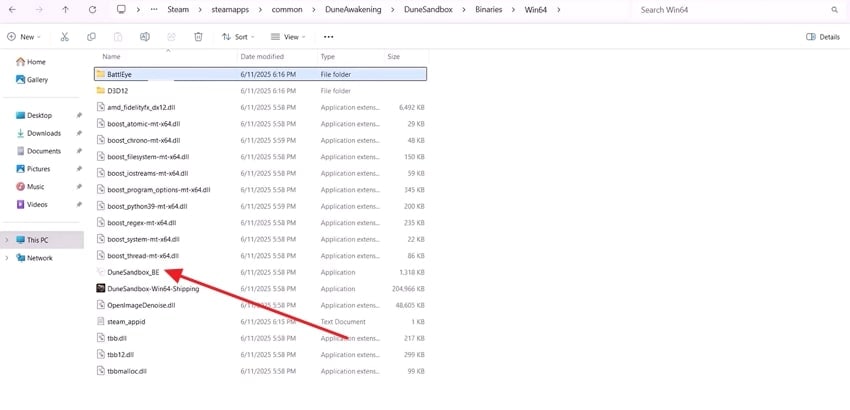Open the See more ellipsis menu
The height and width of the screenshot is (410, 850).
(x=328, y=37)
